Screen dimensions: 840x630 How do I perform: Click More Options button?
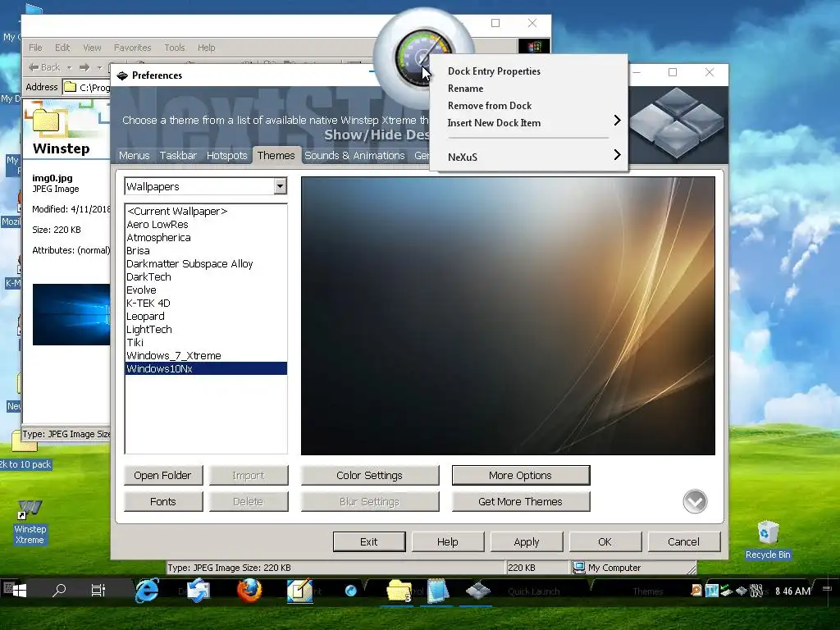pos(520,475)
